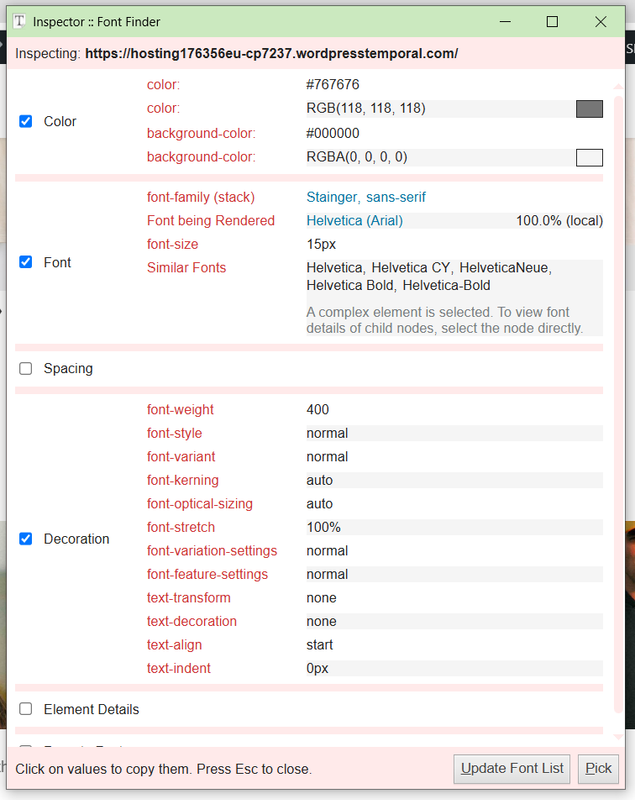The height and width of the screenshot is (800, 635).
Task: Click the Font Finder title bar icon
Action: click(x=19, y=21)
